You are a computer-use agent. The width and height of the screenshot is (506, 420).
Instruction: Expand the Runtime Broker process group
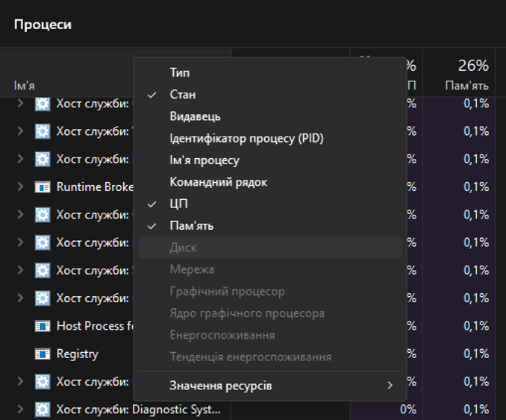coord(20,187)
